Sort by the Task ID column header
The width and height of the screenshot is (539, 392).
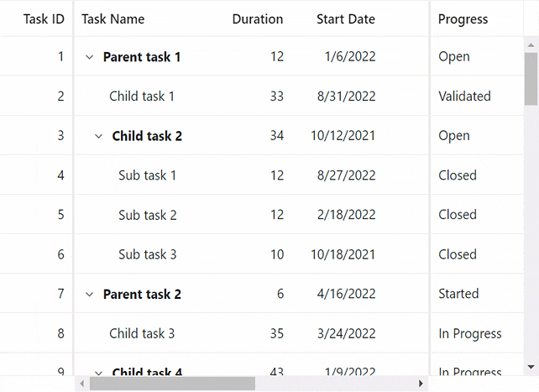pos(44,19)
